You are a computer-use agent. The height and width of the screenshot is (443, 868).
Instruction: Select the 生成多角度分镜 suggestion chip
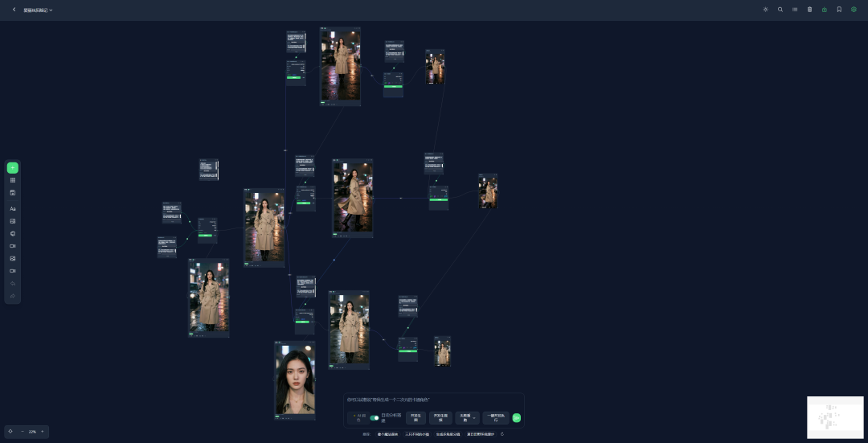pyautogui.click(x=448, y=434)
